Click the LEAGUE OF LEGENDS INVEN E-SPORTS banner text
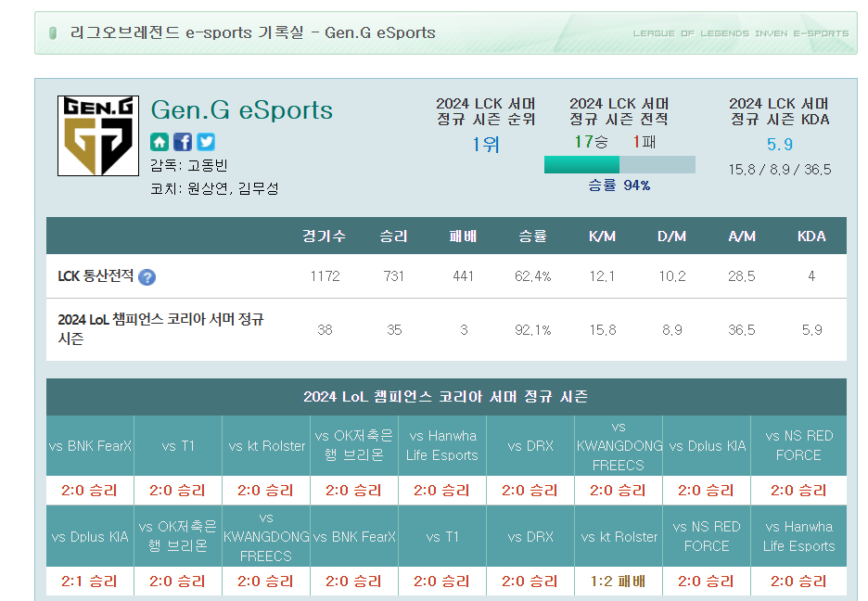The height and width of the screenshot is (601, 868). 741,33
